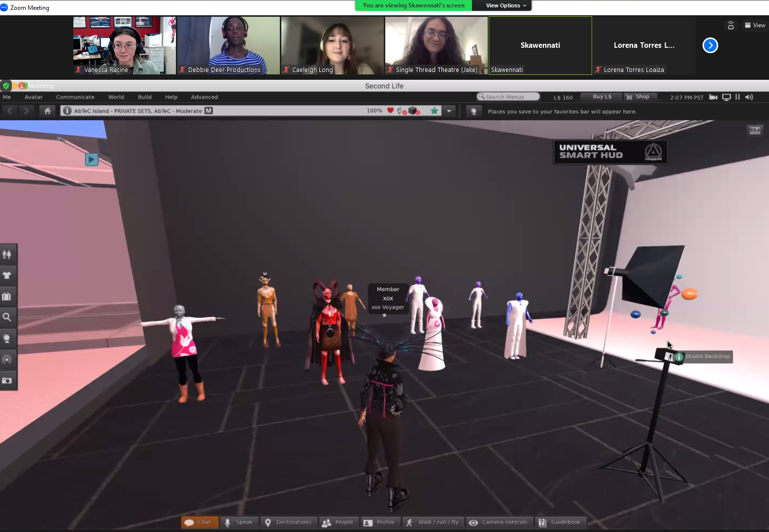The width and height of the screenshot is (769, 532).
Task: Select Caeleigh Long's video thumbnail
Action: [333, 45]
